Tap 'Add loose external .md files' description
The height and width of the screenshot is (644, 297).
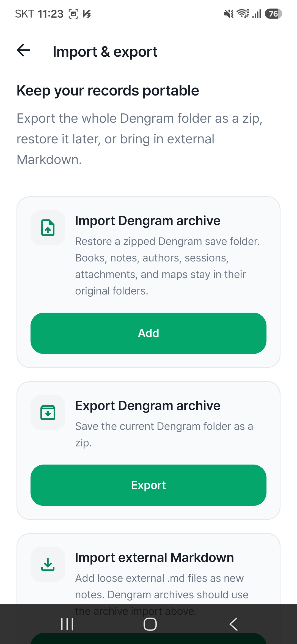(x=162, y=595)
